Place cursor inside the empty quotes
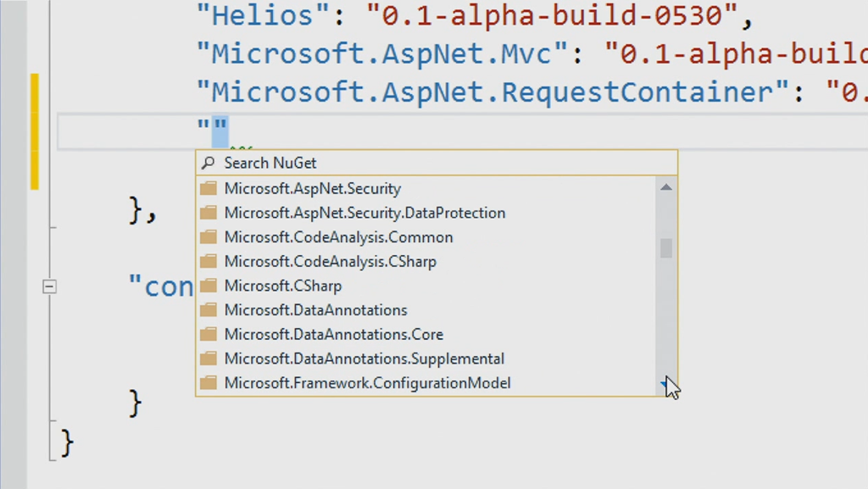Image resolution: width=868 pixels, height=489 pixels. point(213,130)
